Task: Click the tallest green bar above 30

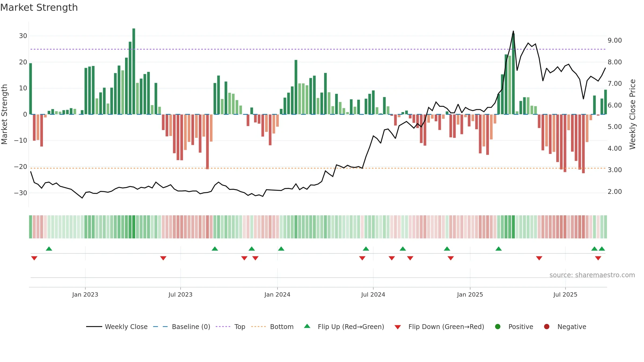Action: [134, 71]
